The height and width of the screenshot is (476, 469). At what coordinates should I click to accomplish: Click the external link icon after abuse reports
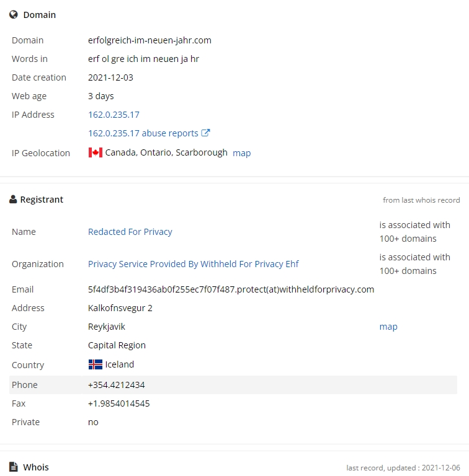[205, 133]
